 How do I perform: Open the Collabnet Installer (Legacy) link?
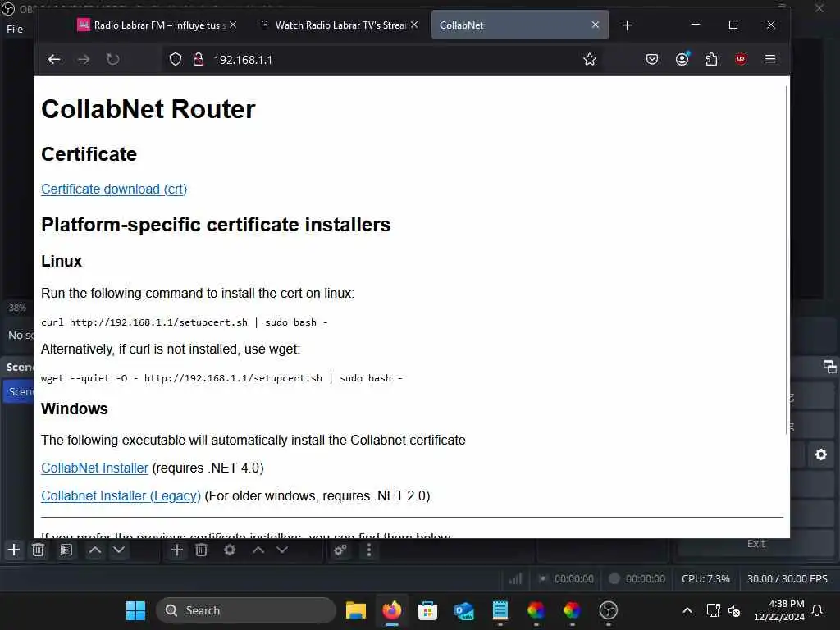tap(121, 495)
